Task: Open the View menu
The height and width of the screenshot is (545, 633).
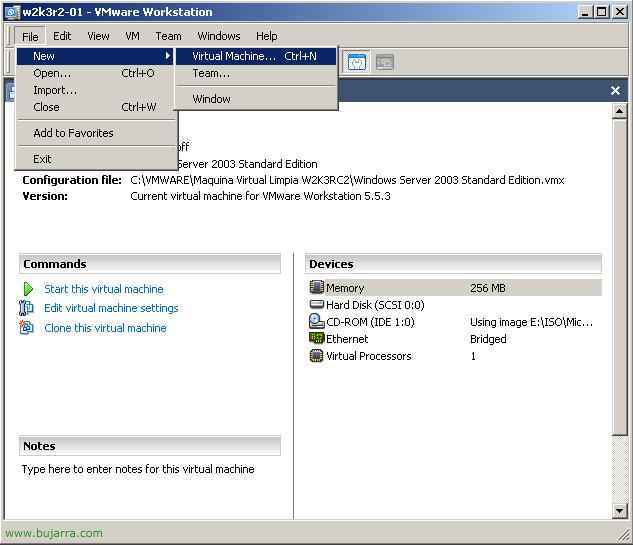Action: [x=98, y=36]
